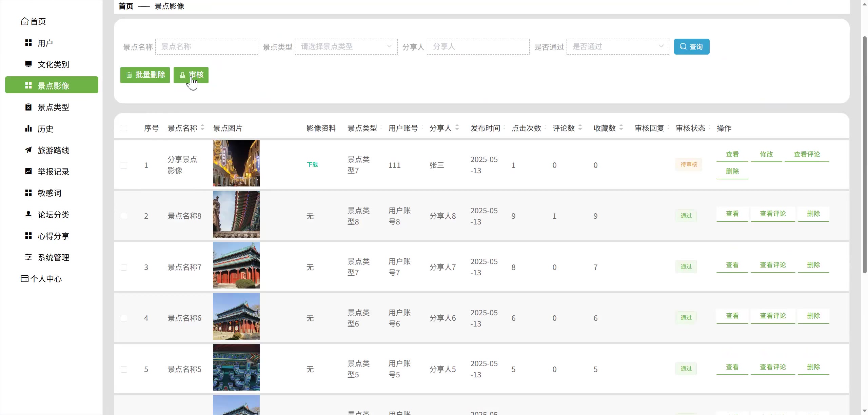
Task: Click the 用户 grid icon
Action: pos(28,43)
